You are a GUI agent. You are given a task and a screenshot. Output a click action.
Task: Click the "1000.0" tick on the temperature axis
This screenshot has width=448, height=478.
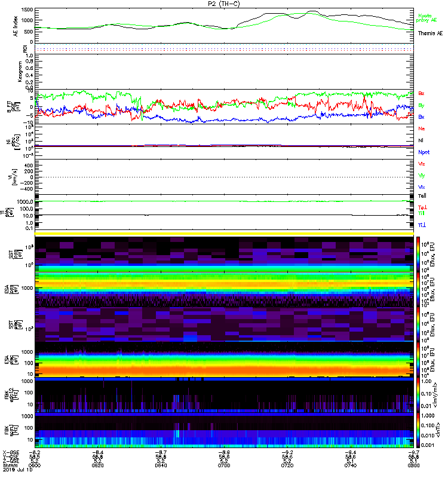[25, 202]
